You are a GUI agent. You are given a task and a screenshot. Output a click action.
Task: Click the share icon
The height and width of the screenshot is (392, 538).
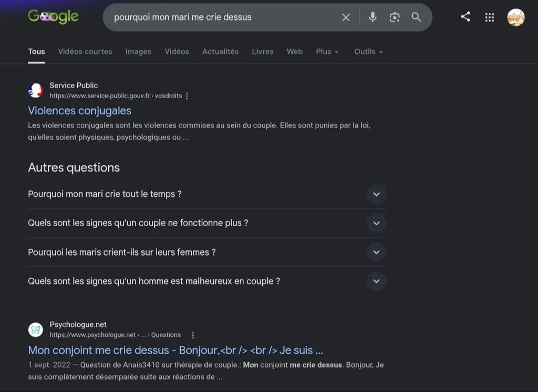465,17
